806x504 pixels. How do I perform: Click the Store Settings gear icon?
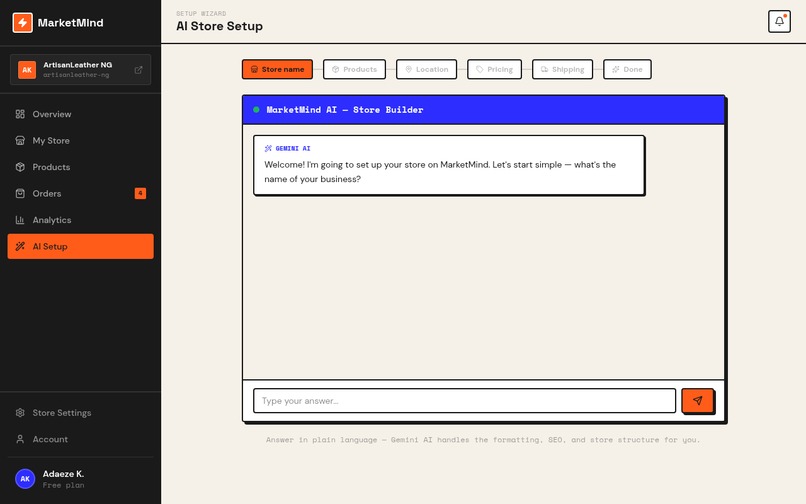[x=20, y=413]
